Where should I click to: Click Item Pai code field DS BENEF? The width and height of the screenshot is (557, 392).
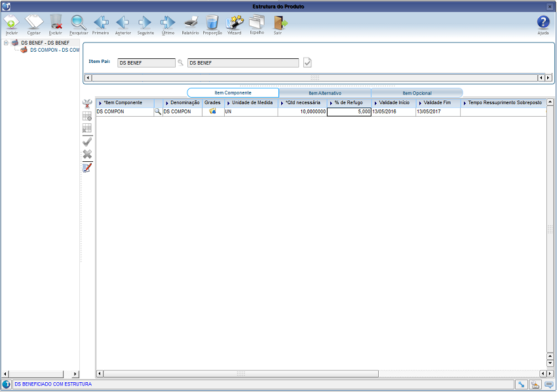(146, 63)
